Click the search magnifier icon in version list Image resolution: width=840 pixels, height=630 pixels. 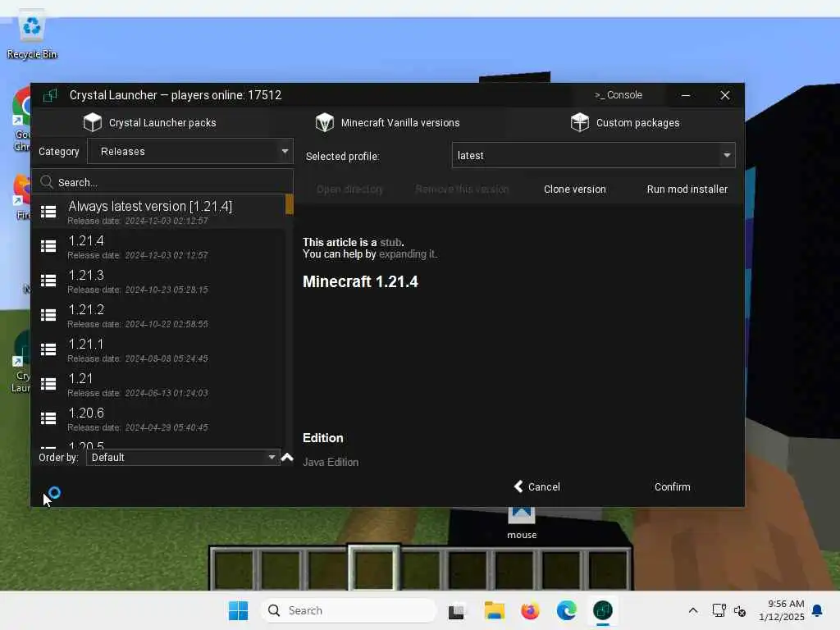pyautogui.click(x=47, y=182)
